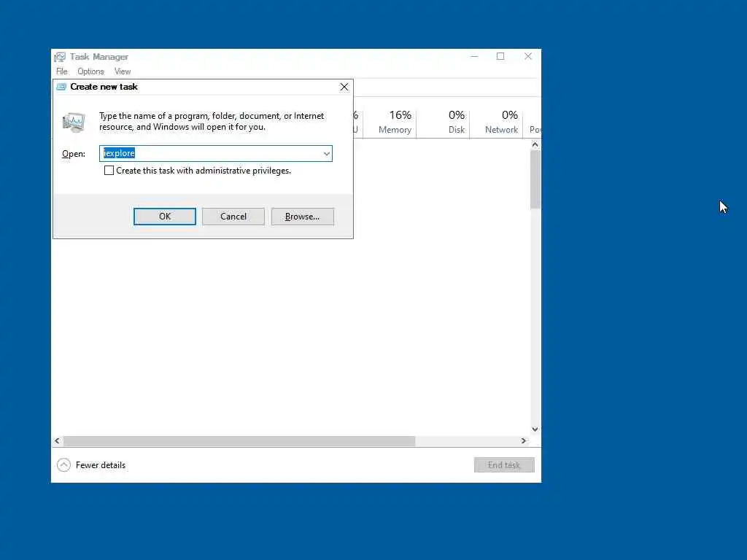Cancel the Create new task dialog
747x560 pixels.
coord(233,216)
